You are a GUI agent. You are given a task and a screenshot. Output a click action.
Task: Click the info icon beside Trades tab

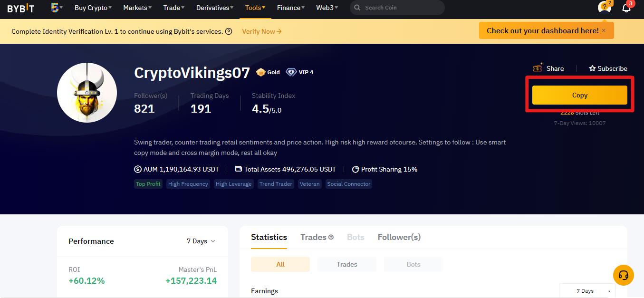331,237
